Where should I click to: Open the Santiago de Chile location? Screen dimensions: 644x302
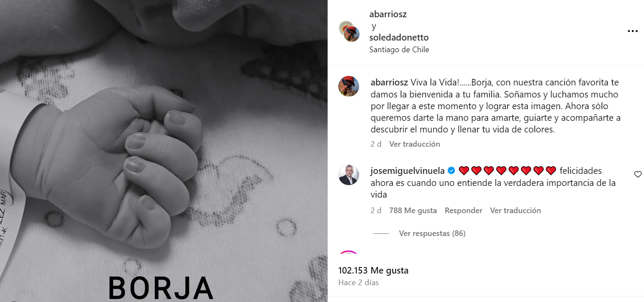(x=399, y=50)
